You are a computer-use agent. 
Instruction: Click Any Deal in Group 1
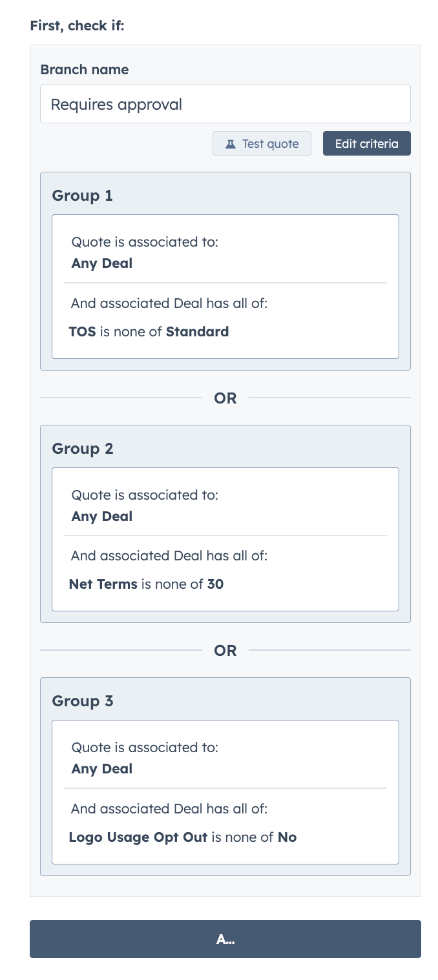[102, 263]
